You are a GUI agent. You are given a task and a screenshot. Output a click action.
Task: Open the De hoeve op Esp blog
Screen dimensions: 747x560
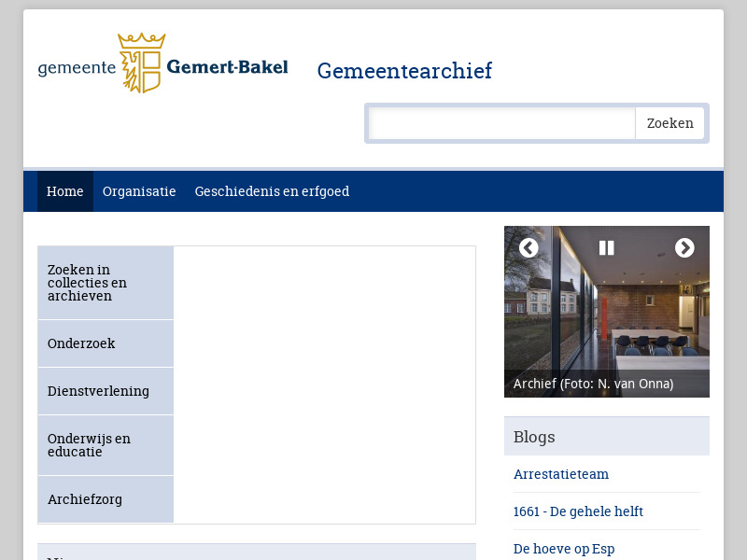[564, 549]
